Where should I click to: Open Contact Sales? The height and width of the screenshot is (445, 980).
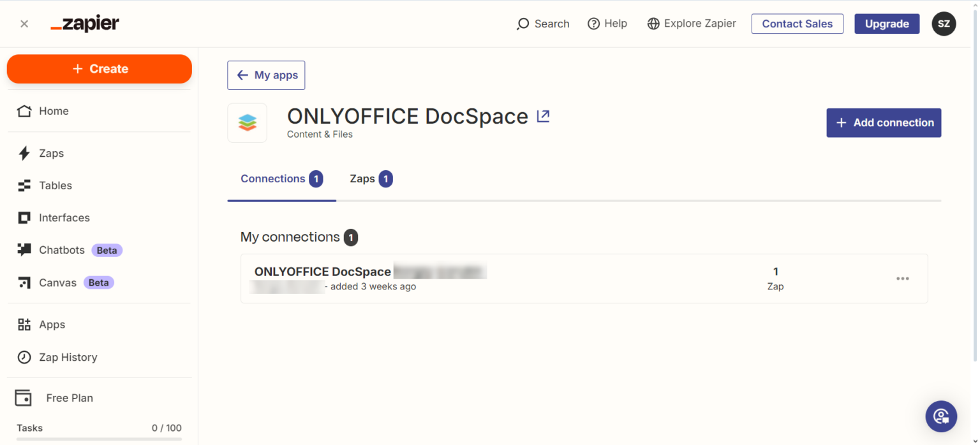tap(797, 24)
